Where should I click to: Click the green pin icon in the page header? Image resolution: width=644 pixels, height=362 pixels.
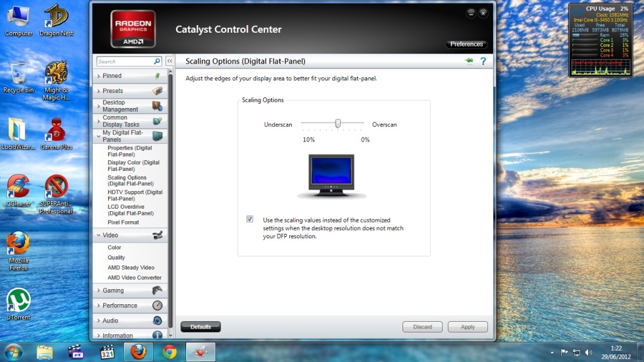[469, 61]
